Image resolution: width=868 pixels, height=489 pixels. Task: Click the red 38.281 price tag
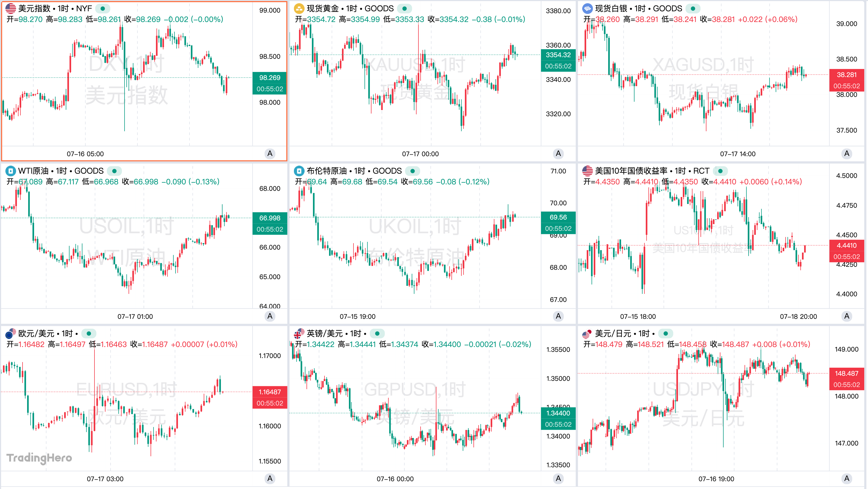tap(847, 75)
